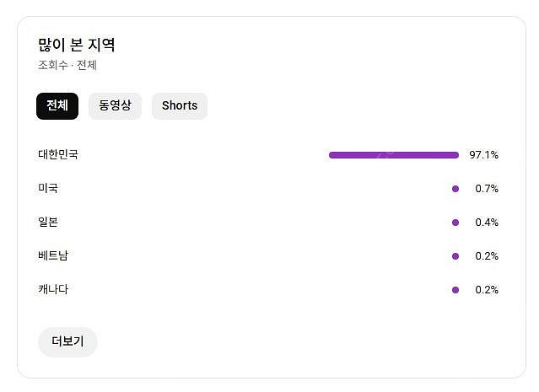539x392 pixels.
Task: Click the 97.1% value
Action: click(484, 155)
